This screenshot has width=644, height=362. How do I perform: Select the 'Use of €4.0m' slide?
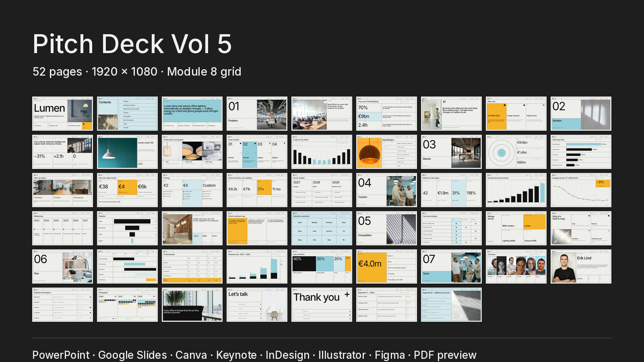pyautogui.click(x=322, y=267)
